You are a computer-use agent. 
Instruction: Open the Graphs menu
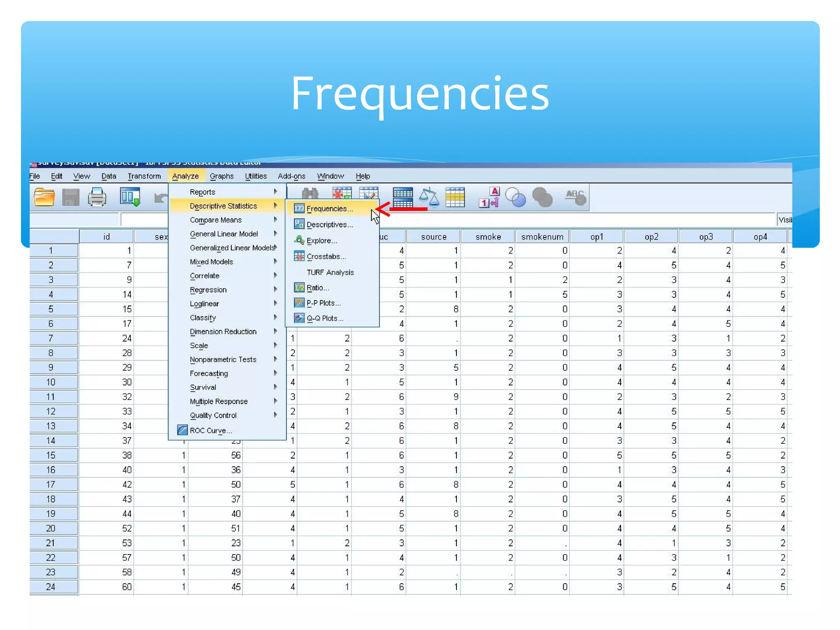coord(221,176)
